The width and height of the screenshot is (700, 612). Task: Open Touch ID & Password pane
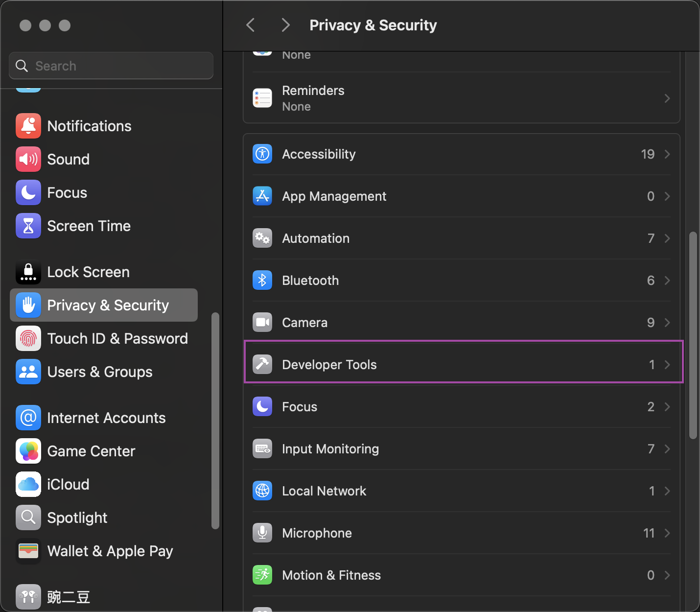click(104, 338)
